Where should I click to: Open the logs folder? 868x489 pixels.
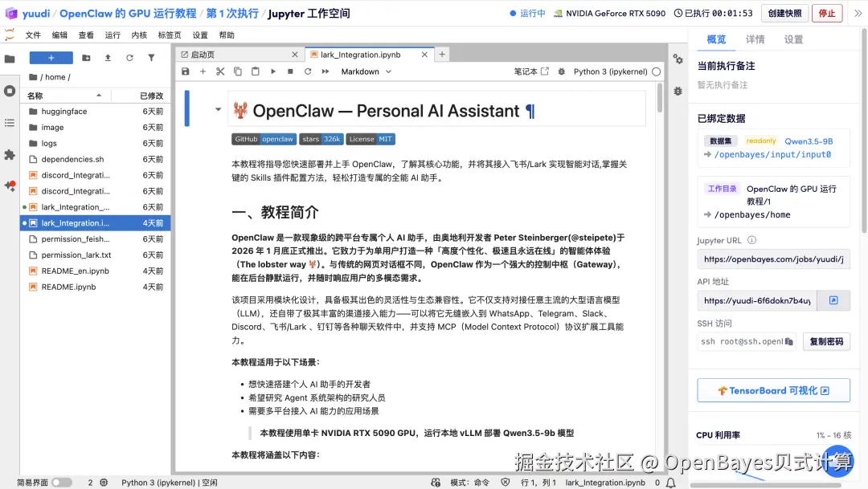point(95,143)
